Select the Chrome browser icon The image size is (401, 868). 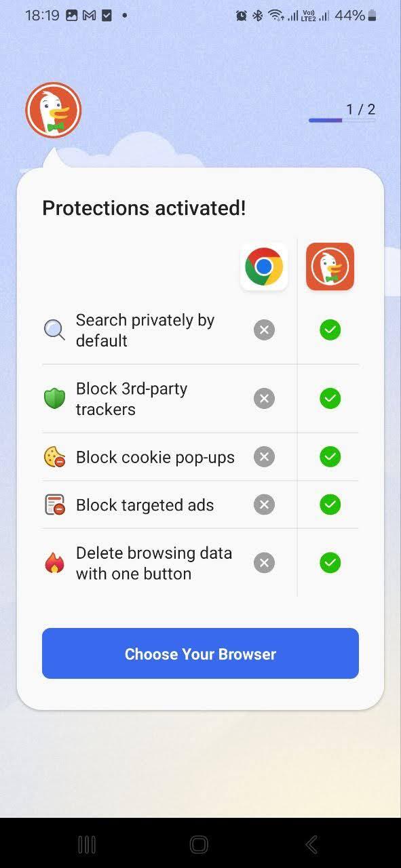(264, 267)
